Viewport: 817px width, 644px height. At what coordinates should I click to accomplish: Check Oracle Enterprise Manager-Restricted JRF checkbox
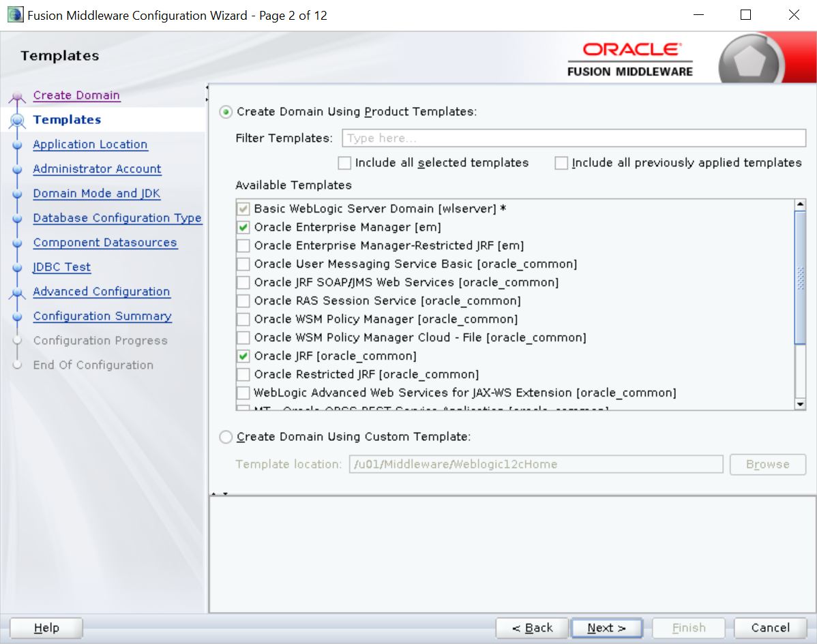tap(243, 246)
